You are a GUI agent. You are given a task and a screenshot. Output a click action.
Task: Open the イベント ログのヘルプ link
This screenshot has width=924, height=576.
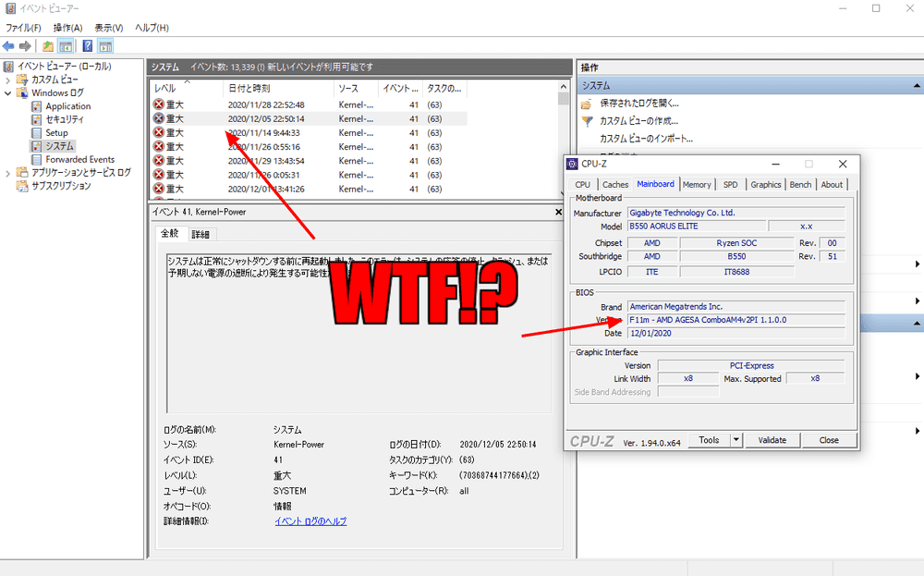click(310, 521)
